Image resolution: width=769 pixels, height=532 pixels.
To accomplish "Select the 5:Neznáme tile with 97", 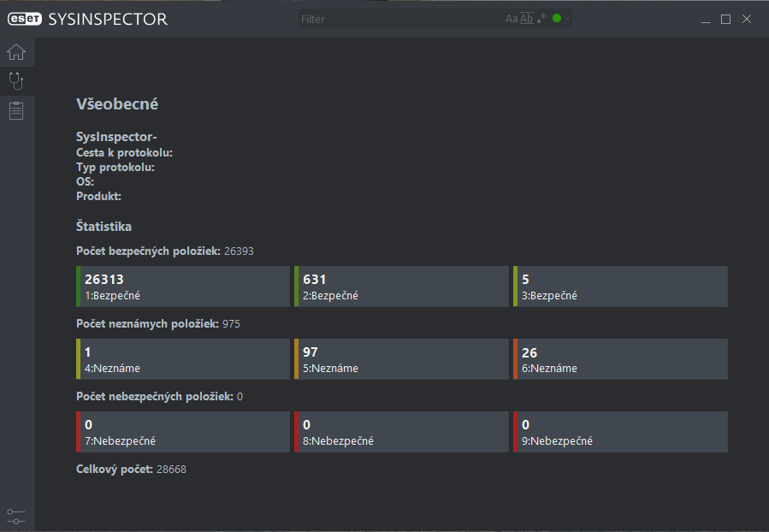I will point(401,359).
